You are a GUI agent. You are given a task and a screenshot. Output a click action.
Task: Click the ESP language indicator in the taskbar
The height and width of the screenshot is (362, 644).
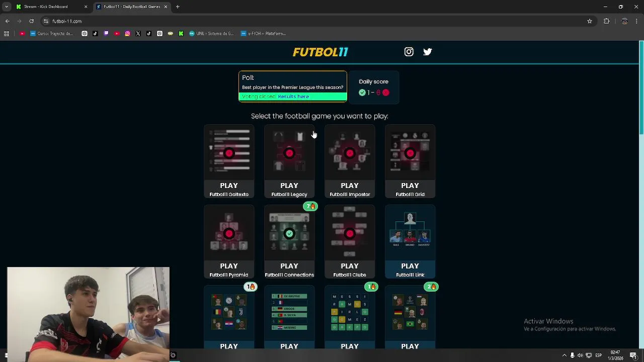tap(598, 355)
